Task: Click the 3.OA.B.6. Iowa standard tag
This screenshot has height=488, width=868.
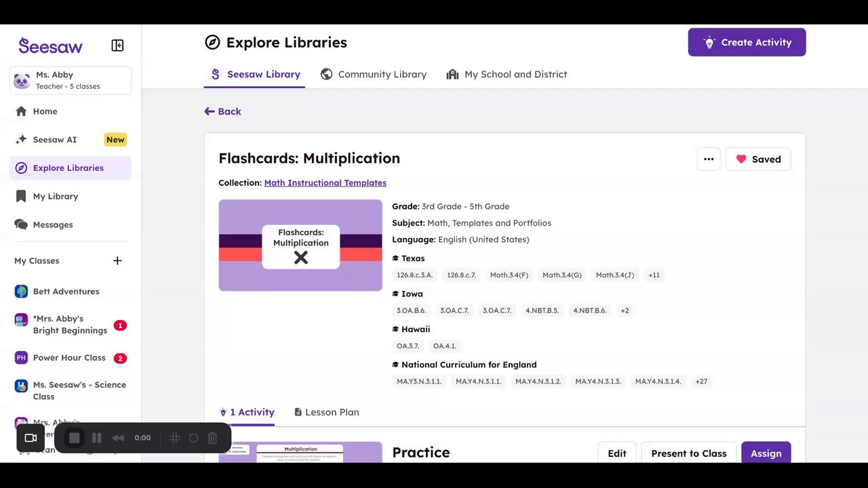Action: 411,310
